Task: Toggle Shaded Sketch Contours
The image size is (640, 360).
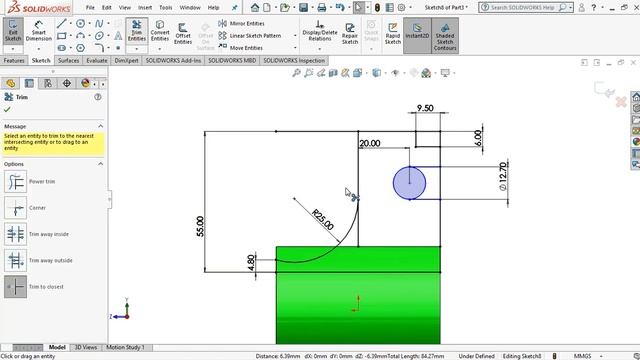Action: point(445,36)
